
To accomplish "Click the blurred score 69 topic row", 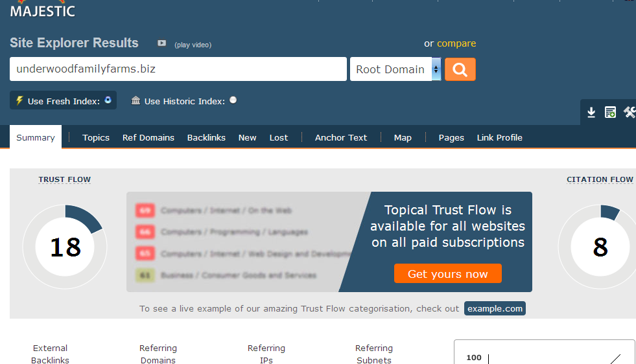I will pos(214,210).
